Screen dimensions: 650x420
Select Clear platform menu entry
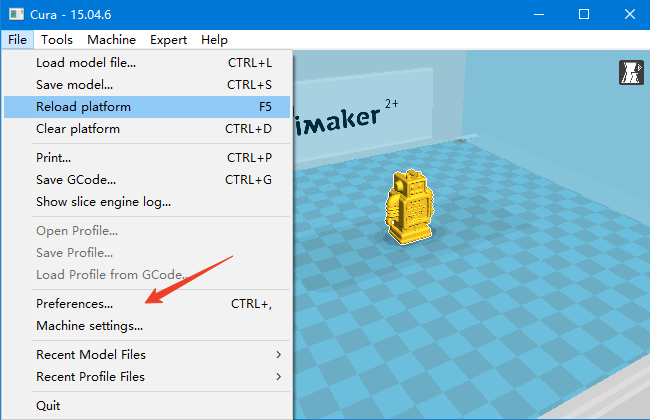(x=147, y=129)
